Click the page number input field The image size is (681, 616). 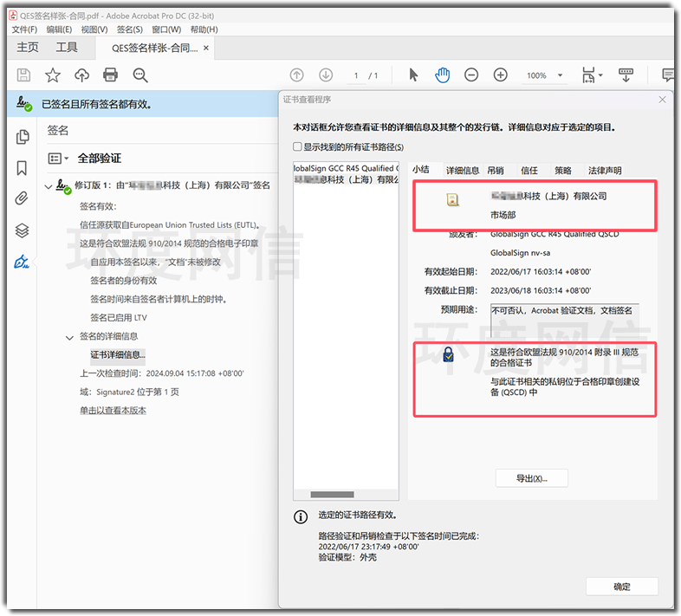point(356,75)
